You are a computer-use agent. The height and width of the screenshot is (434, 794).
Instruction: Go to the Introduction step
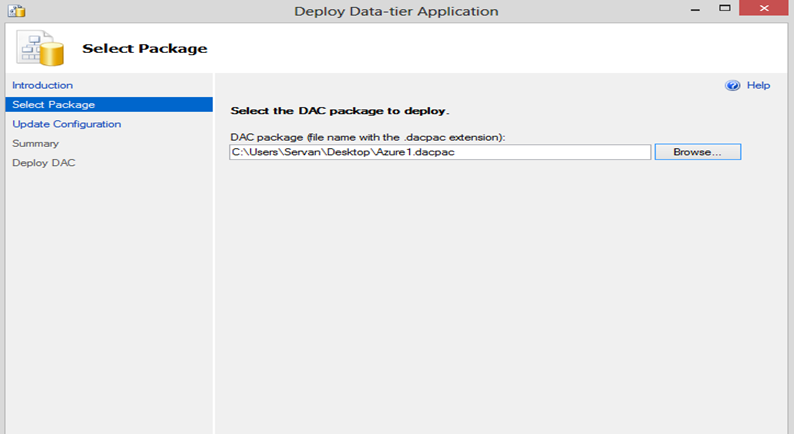[x=43, y=85]
